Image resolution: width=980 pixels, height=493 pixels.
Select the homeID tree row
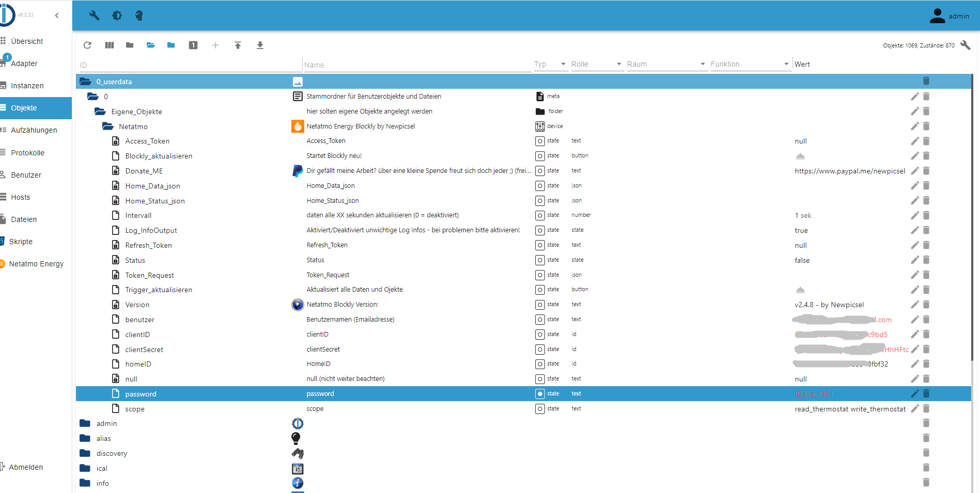(x=523, y=364)
